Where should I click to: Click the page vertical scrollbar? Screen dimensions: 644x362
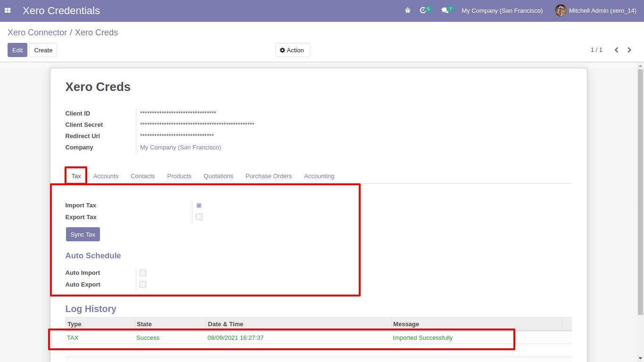click(x=640, y=192)
